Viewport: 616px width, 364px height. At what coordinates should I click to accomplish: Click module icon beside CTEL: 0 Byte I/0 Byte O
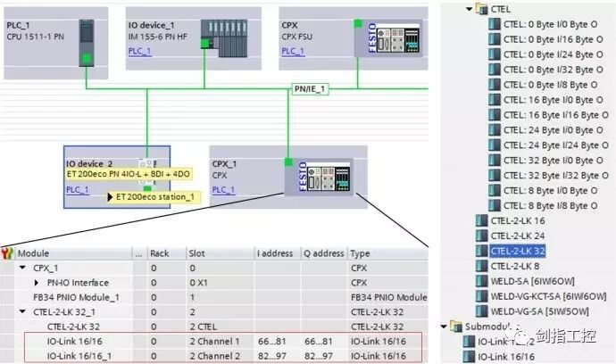pyautogui.click(x=495, y=24)
